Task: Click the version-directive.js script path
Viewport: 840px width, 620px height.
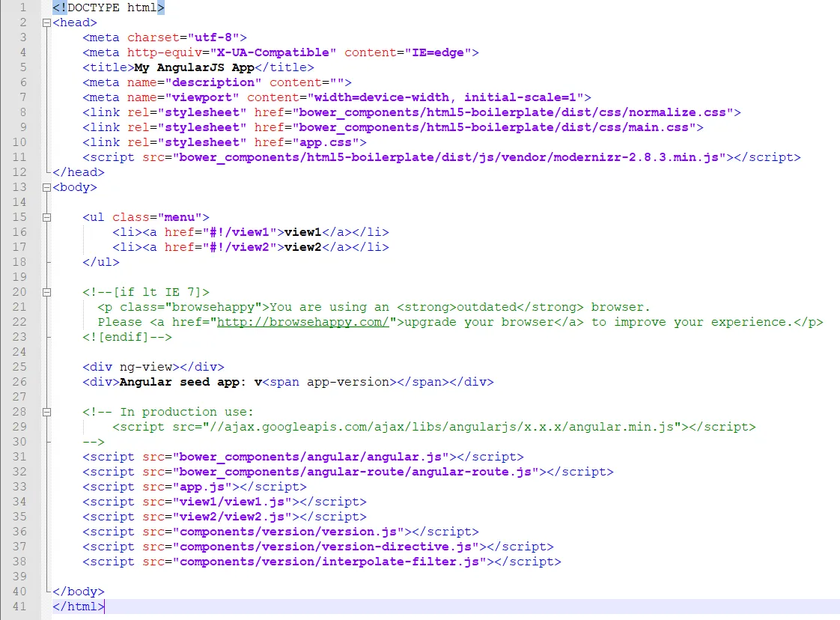Action: (x=326, y=547)
